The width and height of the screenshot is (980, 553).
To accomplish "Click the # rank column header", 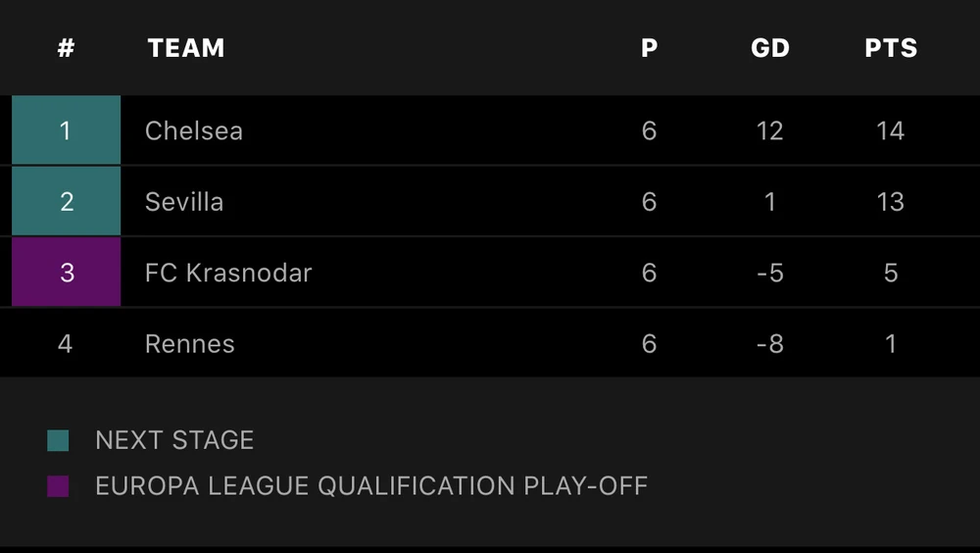I will coord(66,48).
